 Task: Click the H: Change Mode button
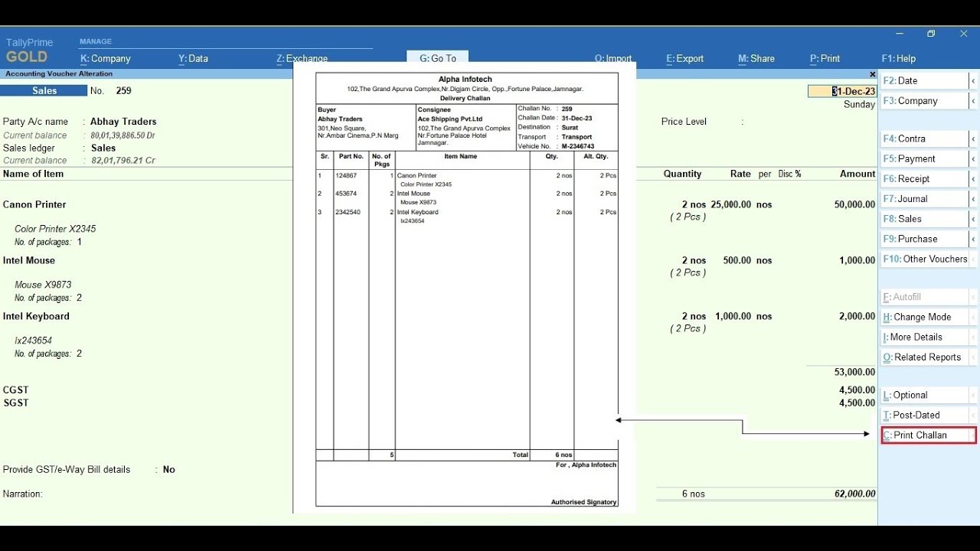tap(924, 317)
